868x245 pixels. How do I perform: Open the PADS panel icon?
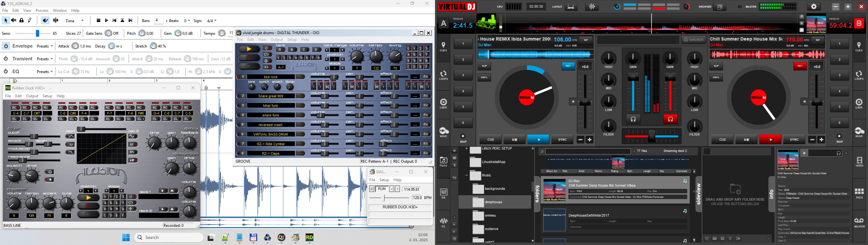859,194
